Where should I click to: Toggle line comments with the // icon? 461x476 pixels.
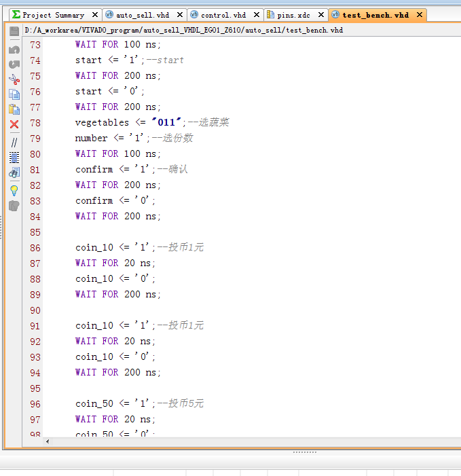point(14,142)
